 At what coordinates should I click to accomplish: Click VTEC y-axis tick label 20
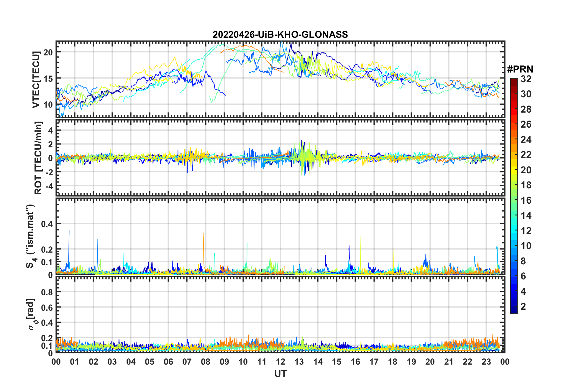coord(48,52)
